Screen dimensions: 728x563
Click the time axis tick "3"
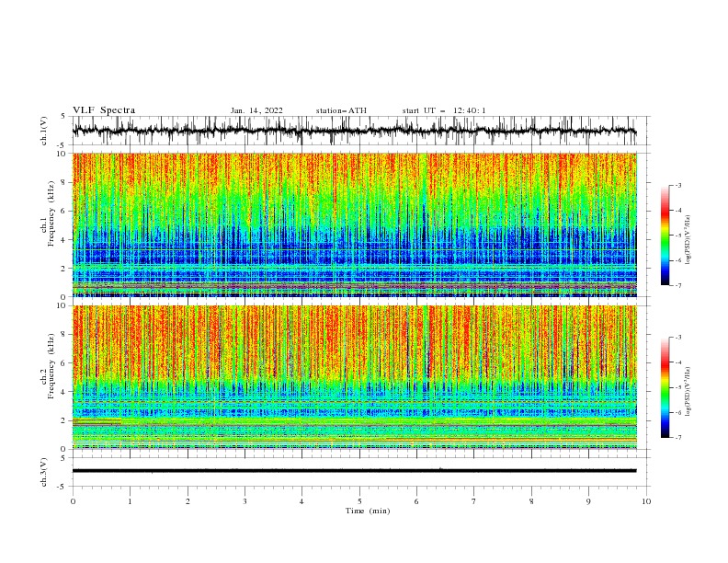tap(245, 501)
